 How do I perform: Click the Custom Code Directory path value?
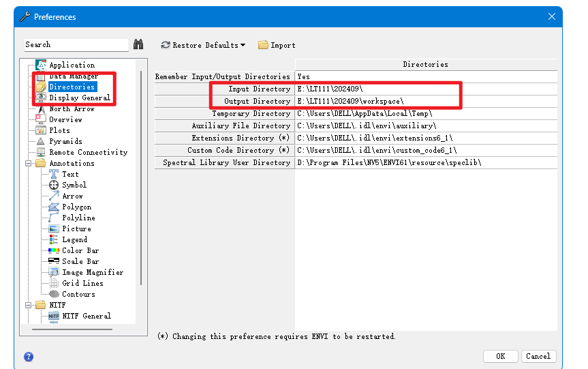(426, 150)
